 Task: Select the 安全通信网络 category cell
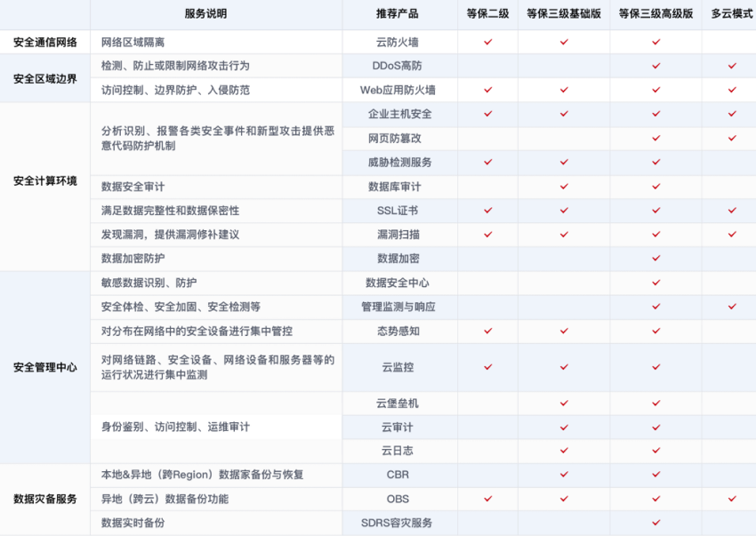click(x=45, y=43)
